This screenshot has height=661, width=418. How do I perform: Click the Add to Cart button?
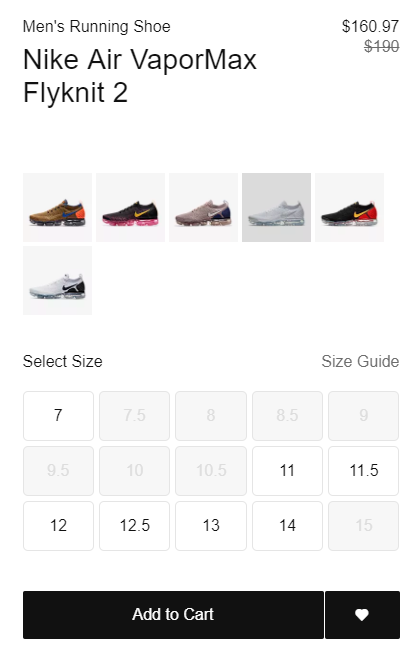coord(173,615)
